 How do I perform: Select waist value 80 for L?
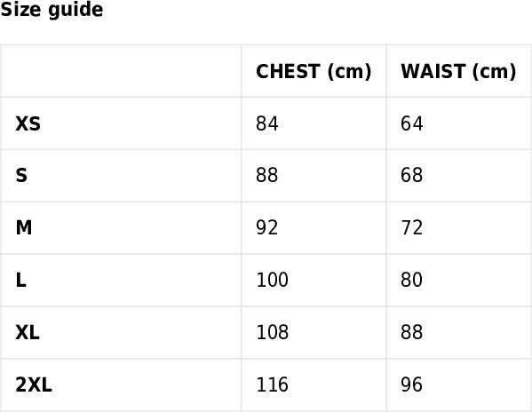click(411, 280)
